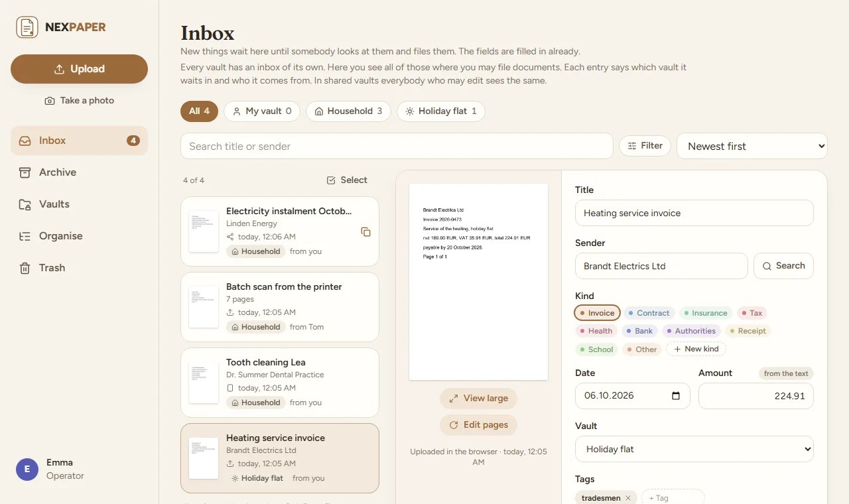This screenshot has width=849, height=504.
Task: Click the Heating service invoice list entry
Action: (x=280, y=458)
